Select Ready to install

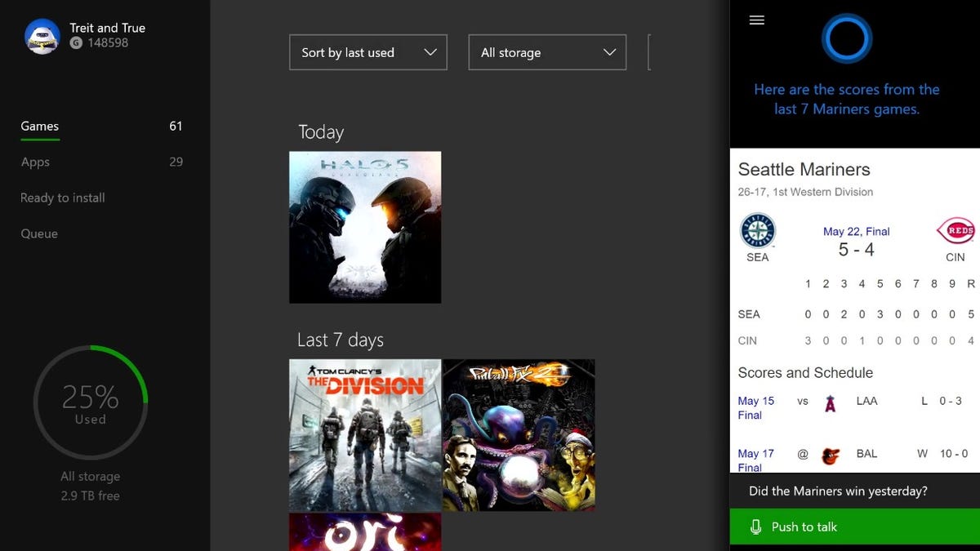[x=62, y=198]
